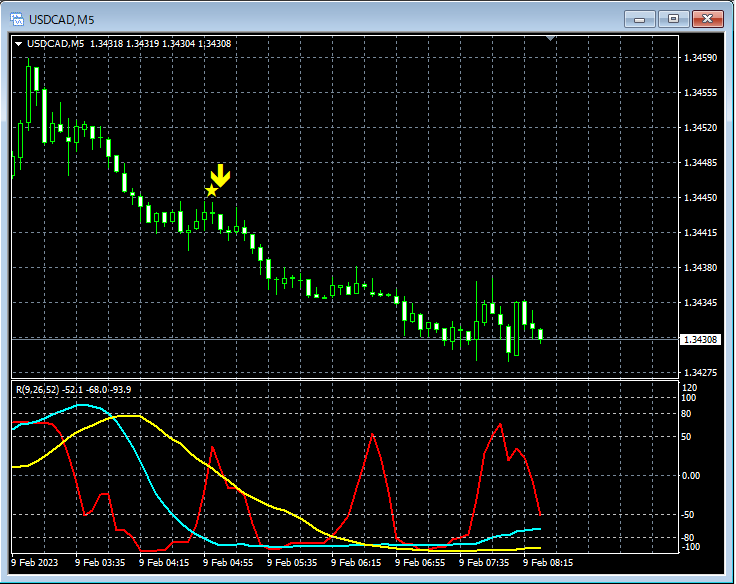Viewport: 736px width, 584px height.
Task: Click the indicator scale label 100
Action: 688,398
